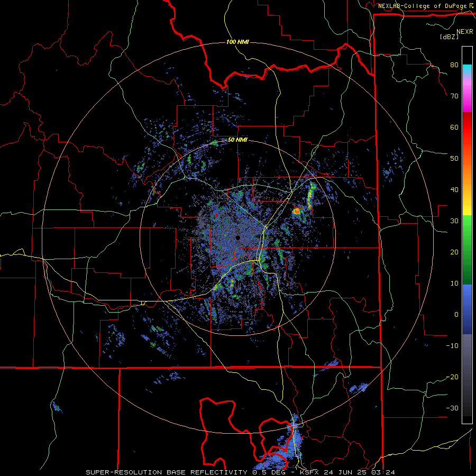This screenshot has width=476, height=476.
Task: Select the -10 value on the dBZ scale
Action: (x=452, y=346)
